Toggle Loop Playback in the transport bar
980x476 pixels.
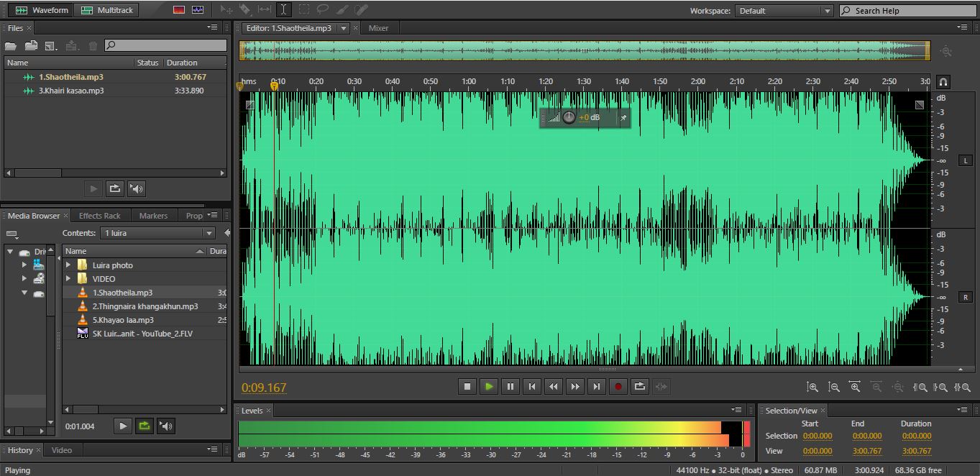639,387
